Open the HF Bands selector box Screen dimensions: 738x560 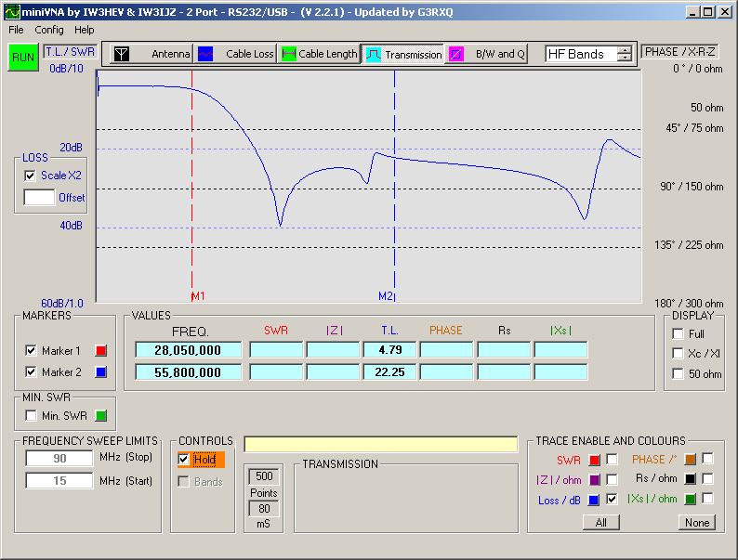(581, 54)
